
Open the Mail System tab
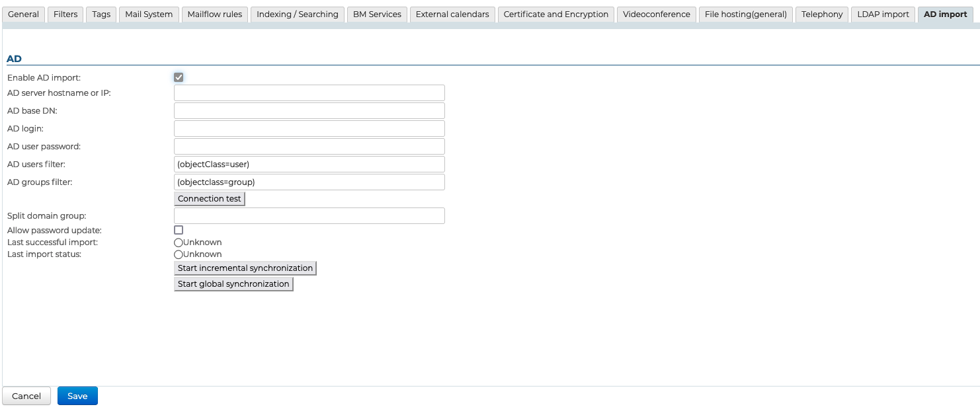point(149,15)
